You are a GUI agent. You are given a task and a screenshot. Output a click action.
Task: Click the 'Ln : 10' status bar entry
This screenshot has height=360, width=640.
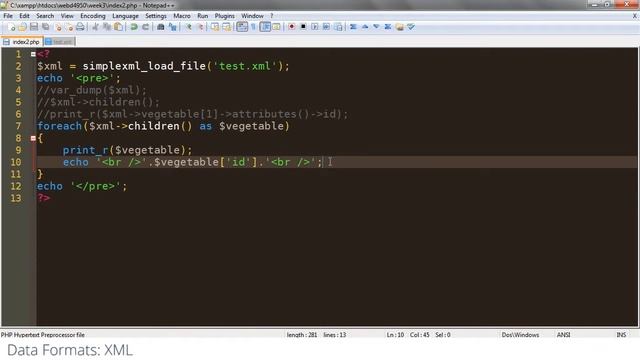(395, 335)
